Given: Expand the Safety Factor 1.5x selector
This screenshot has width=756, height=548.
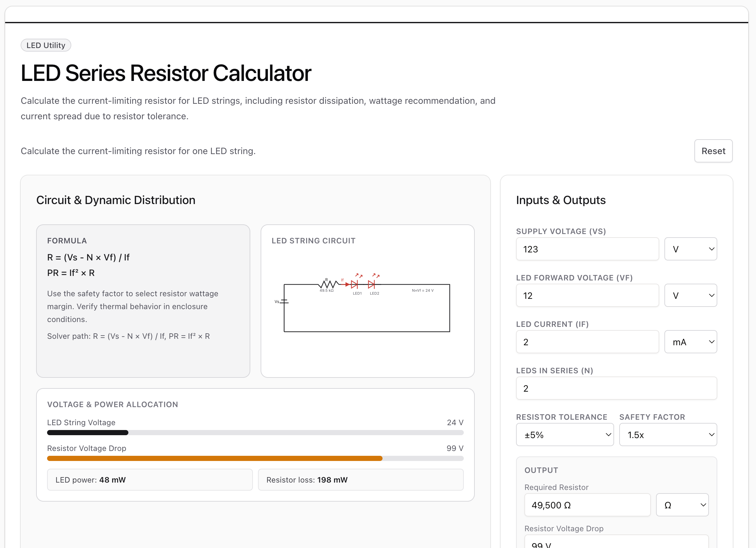Looking at the screenshot, I should pos(668,435).
